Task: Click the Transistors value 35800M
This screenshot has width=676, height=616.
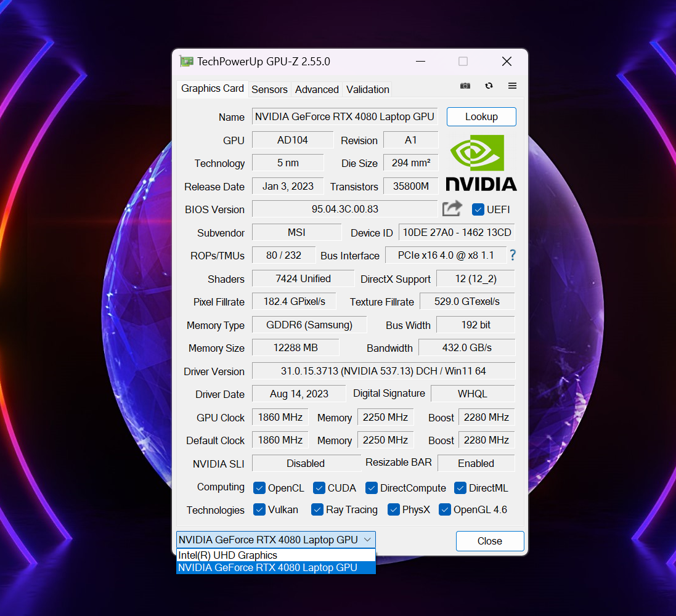Action: coord(410,186)
